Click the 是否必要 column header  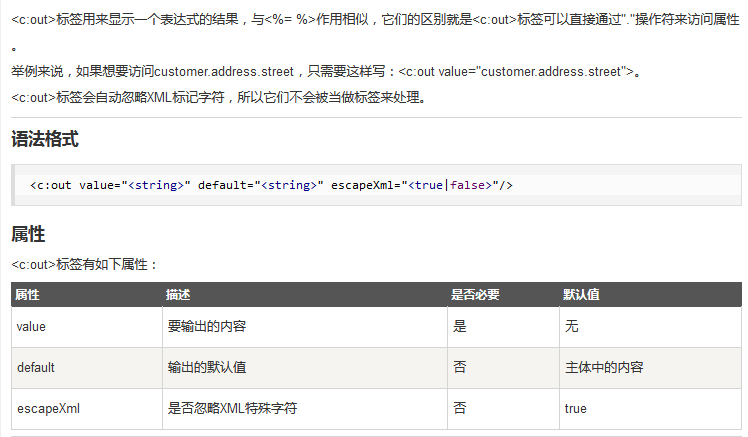pos(476,295)
